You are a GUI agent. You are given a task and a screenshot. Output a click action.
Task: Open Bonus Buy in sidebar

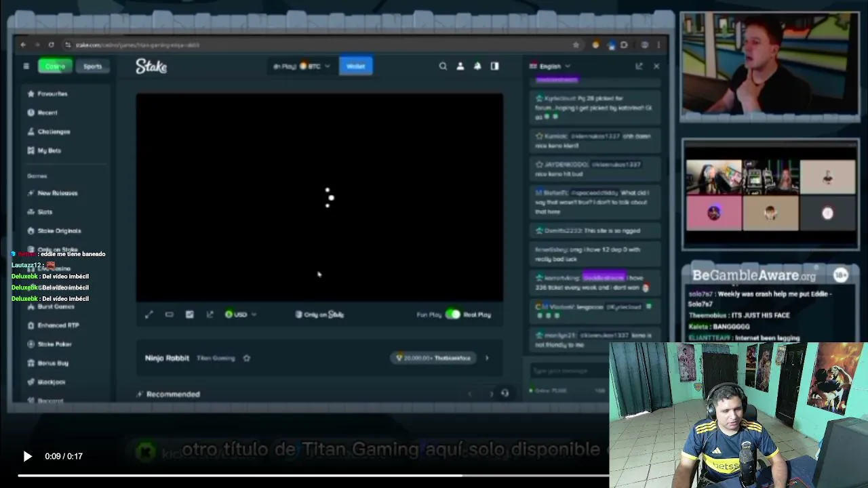(x=47, y=363)
